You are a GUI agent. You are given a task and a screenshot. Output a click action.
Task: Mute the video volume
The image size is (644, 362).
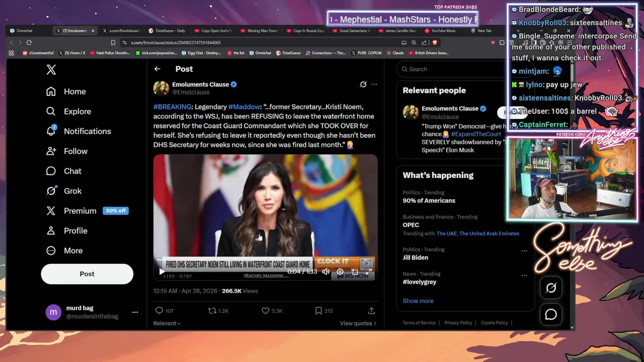pyautogui.click(x=326, y=271)
